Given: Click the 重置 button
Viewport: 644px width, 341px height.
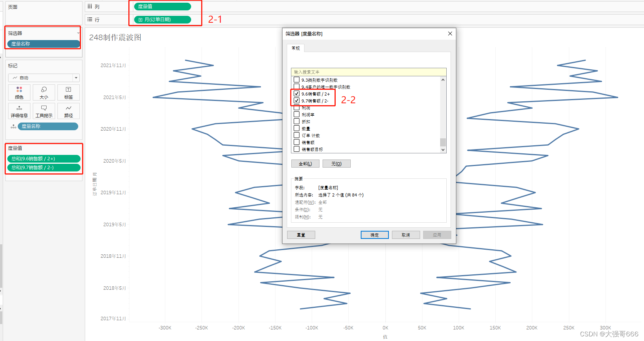Looking at the screenshot, I should click(x=301, y=235).
